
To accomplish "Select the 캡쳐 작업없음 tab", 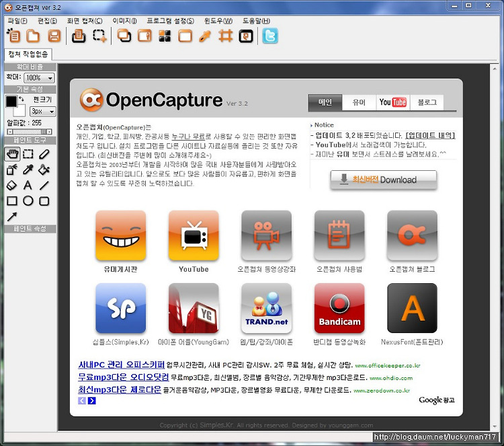I will [28, 54].
